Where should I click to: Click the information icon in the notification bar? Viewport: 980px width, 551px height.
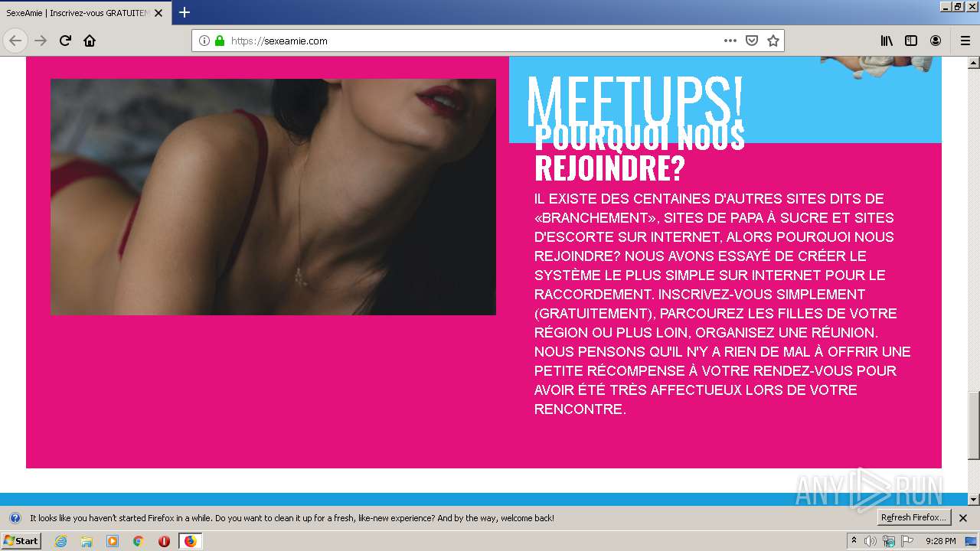tap(15, 518)
